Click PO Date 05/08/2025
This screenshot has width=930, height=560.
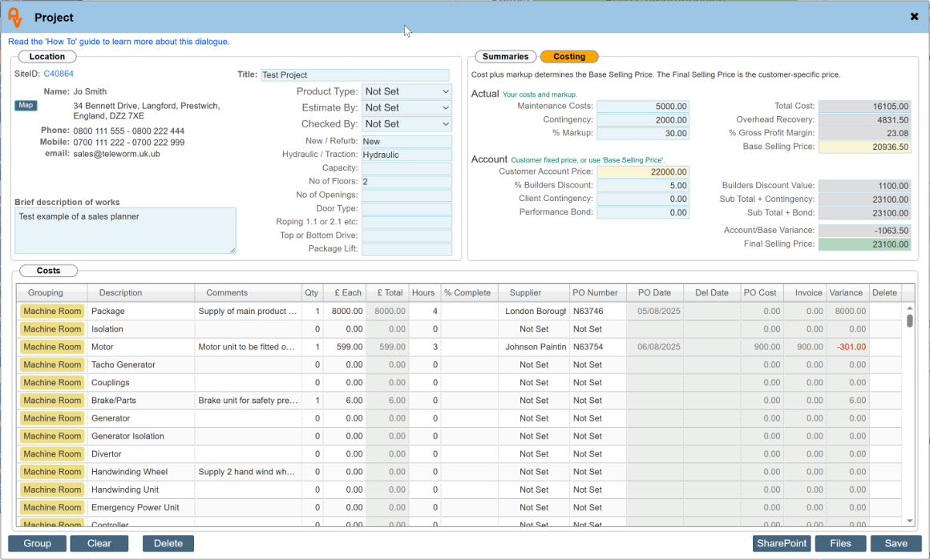pyautogui.click(x=654, y=311)
